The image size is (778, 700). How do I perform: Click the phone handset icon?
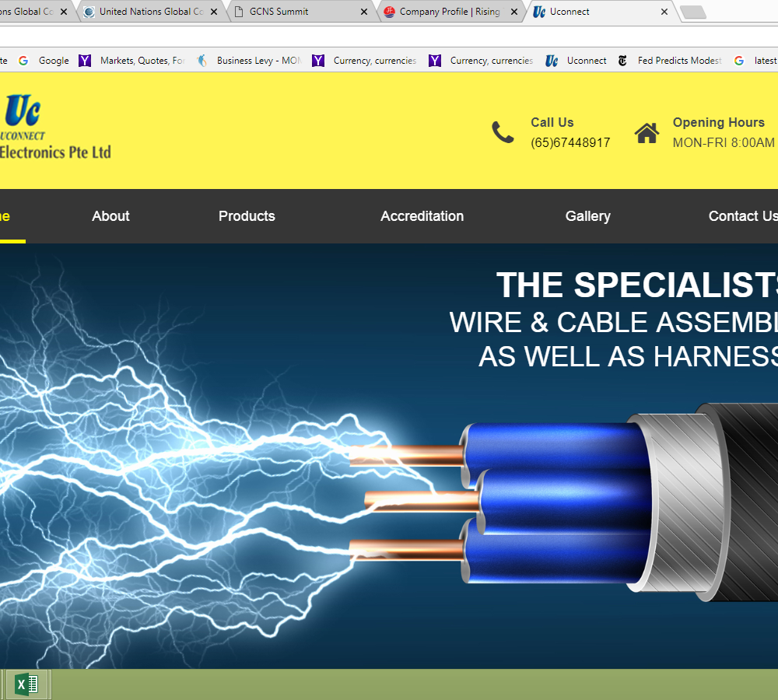tap(503, 132)
